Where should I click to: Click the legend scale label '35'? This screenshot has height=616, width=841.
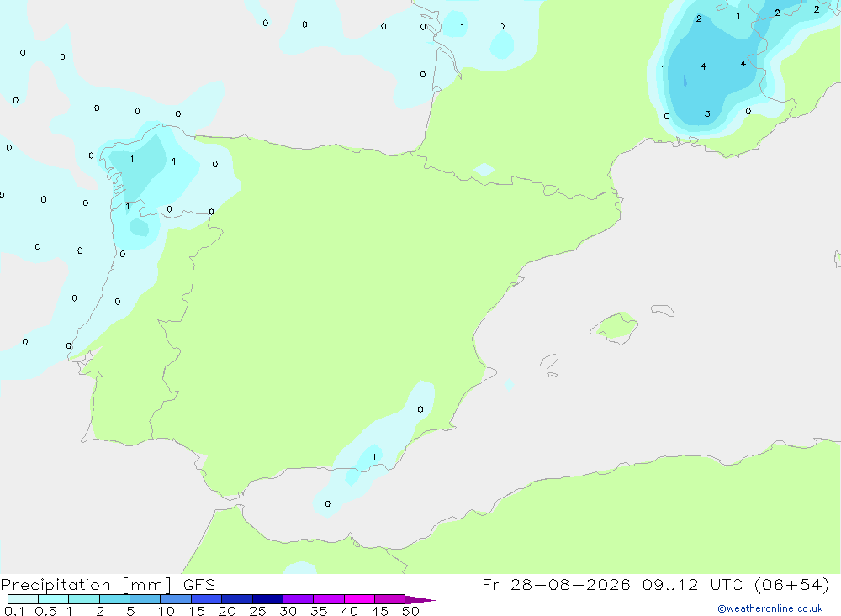319,611
